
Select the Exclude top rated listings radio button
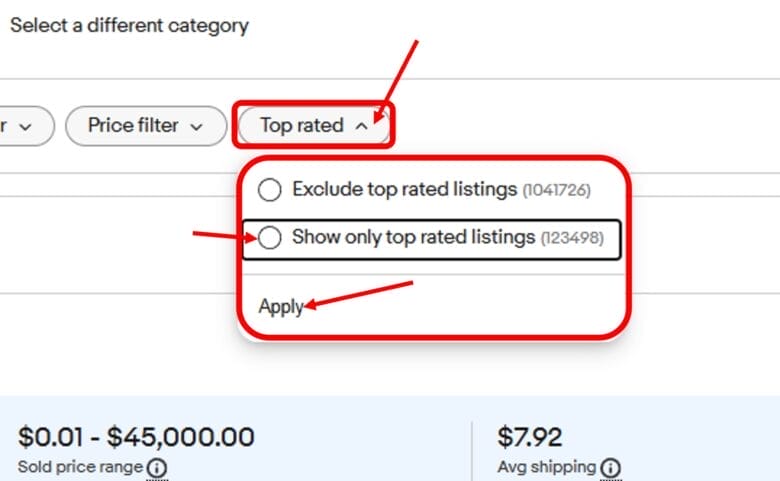tap(269, 190)
